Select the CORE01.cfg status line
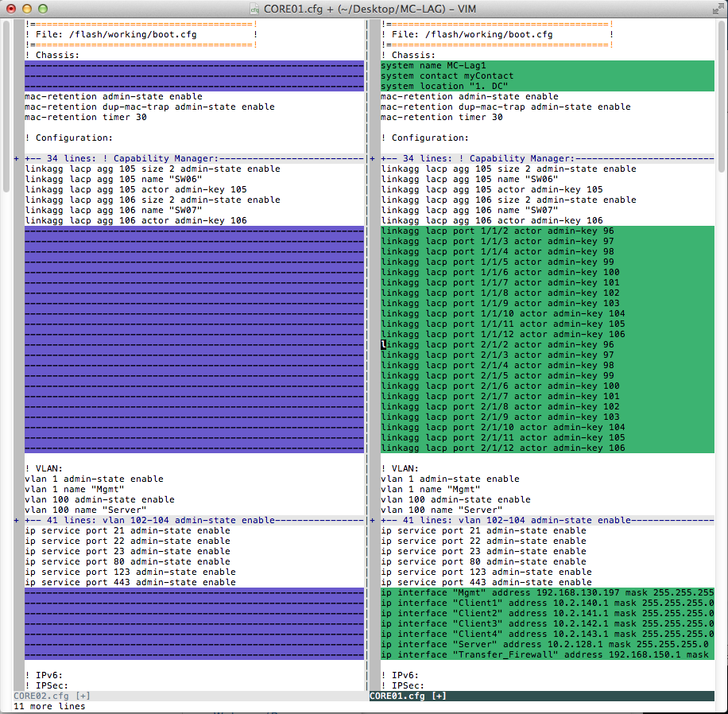The height and width of the screenshot is (714, 728). click(x=540, y=696)
